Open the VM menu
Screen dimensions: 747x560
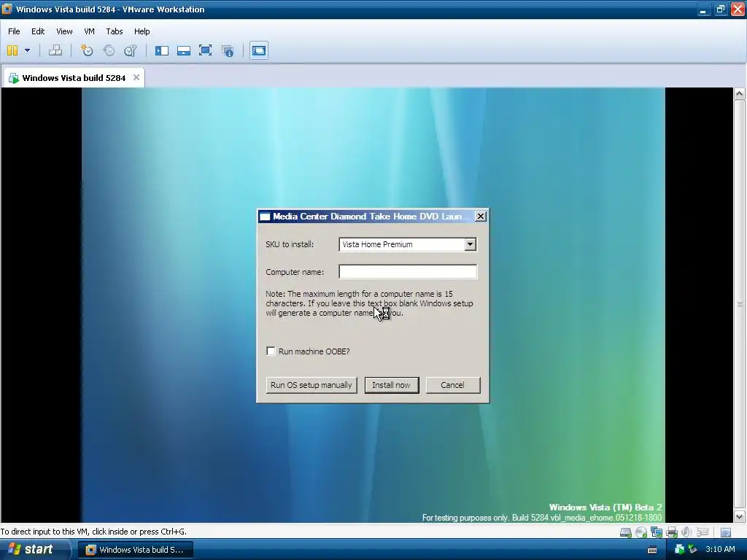click(x=89, y=31)
